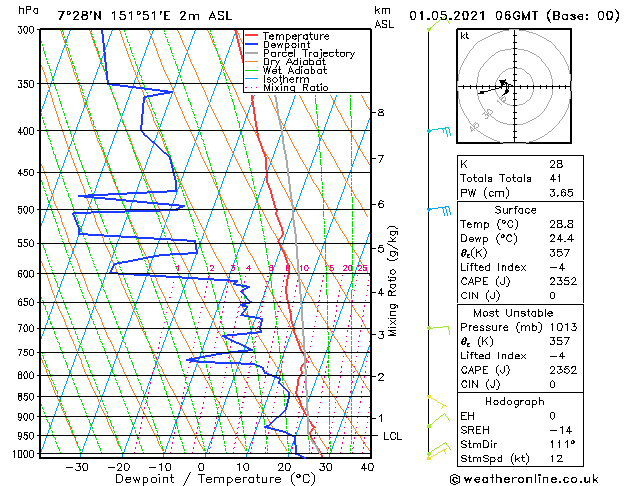Click the 'Pressure (mb)' value 1013
The image size is (629, 486).
(563, 327)
